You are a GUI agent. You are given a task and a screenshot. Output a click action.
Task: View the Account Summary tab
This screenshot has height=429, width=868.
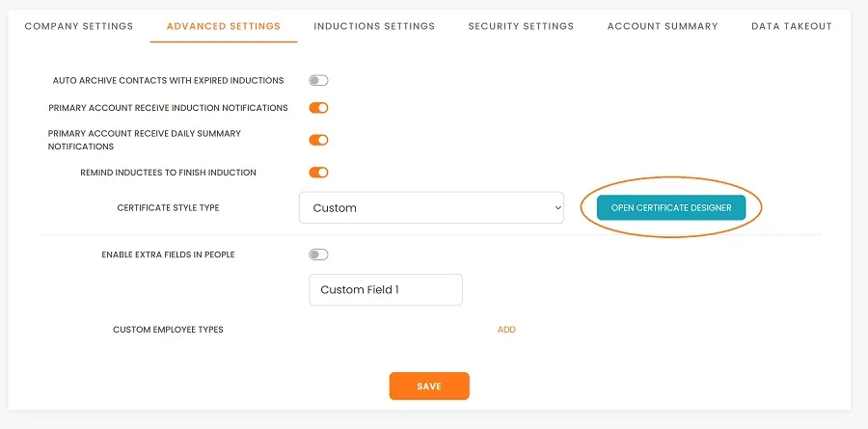pos(663,26)
